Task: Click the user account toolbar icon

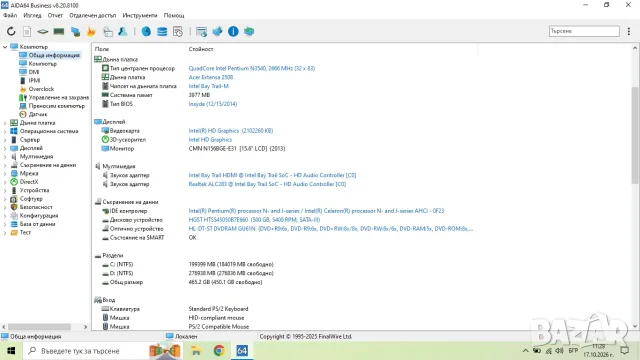Action: coord(123,31)
